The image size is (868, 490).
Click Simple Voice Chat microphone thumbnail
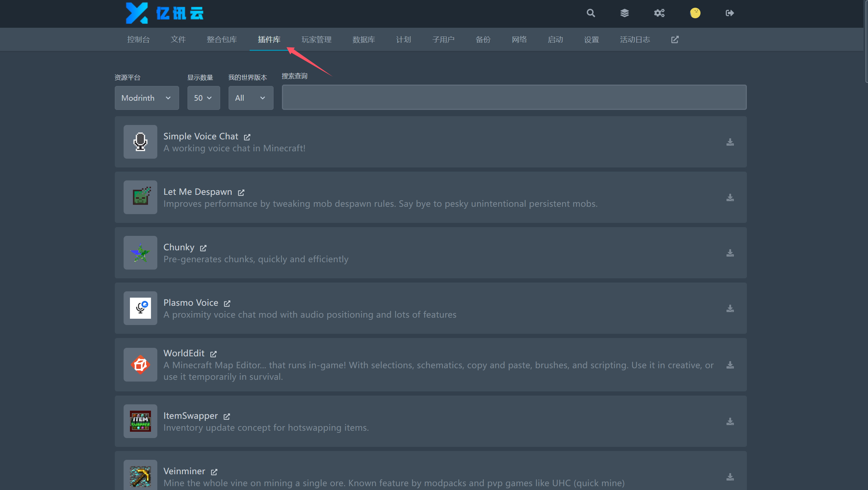pos(140,142)
